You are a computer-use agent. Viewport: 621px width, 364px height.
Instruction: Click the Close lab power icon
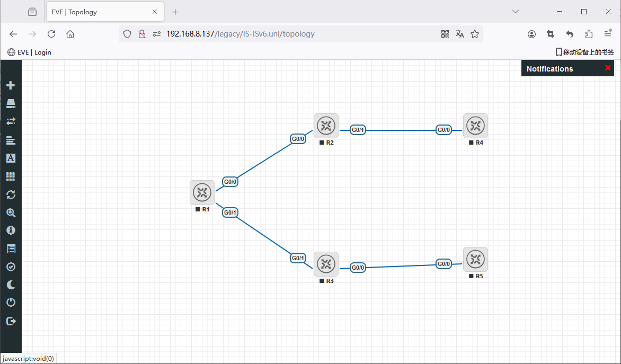[11, 303]
